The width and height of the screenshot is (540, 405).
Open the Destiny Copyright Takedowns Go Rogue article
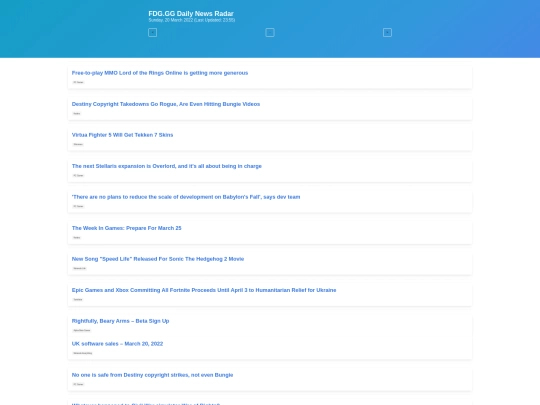pos(166,104)
